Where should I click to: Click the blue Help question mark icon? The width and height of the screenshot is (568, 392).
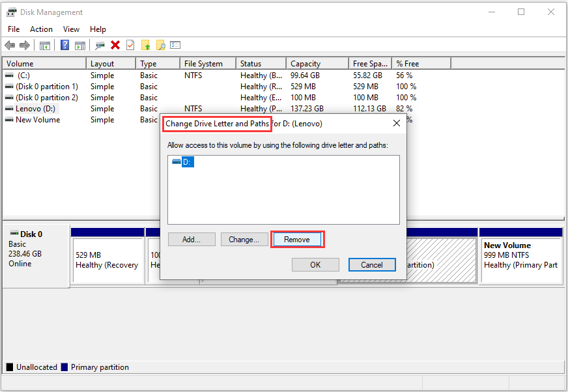64,45
